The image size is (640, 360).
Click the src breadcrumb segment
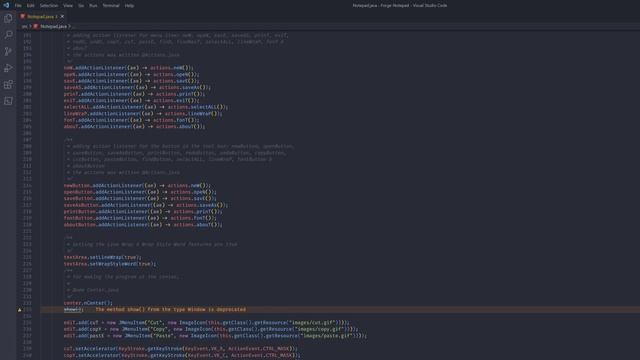[x=24, y=26]
